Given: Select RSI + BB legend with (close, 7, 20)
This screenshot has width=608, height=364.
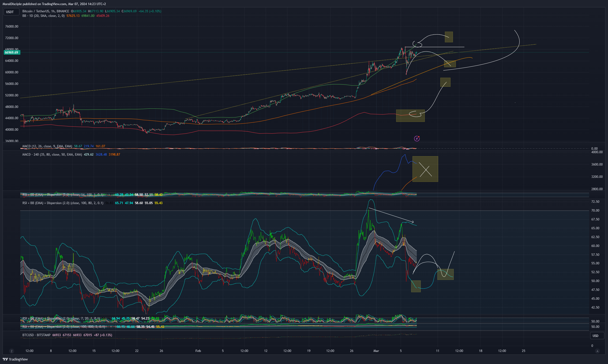Looking at the screenshot, I should click(x=61, y=318).
